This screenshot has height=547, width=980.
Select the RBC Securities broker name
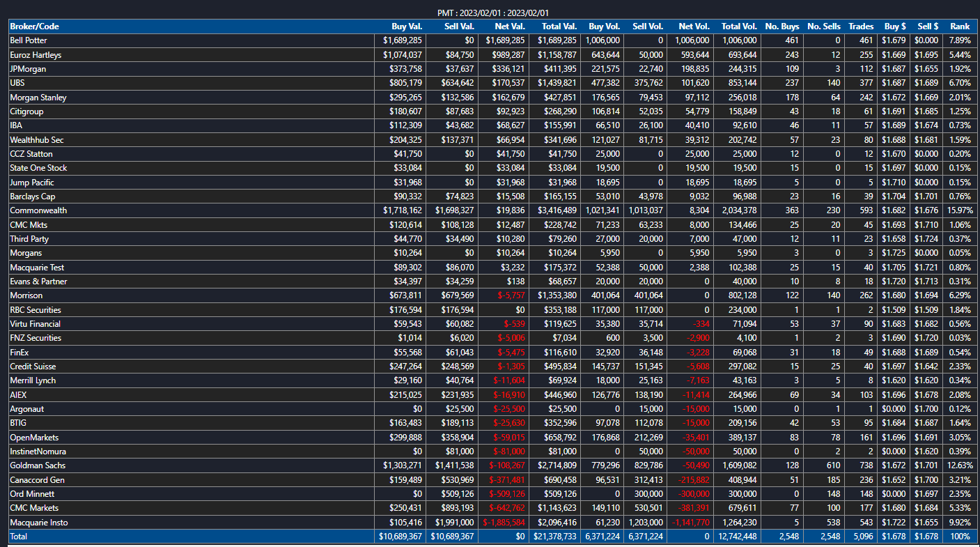click(36, 310)
